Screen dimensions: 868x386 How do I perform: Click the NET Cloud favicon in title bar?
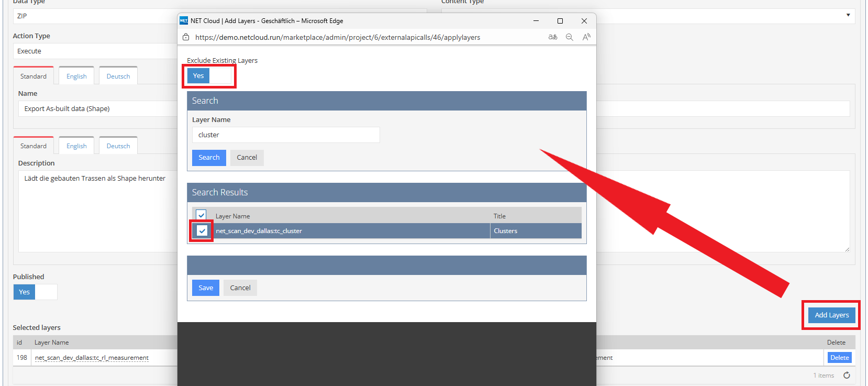tap(184, 21)
